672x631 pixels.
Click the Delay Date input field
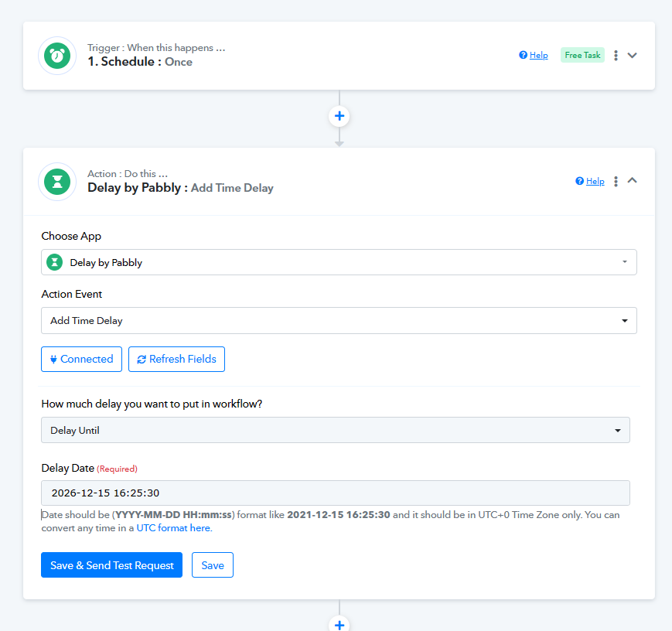335,493
